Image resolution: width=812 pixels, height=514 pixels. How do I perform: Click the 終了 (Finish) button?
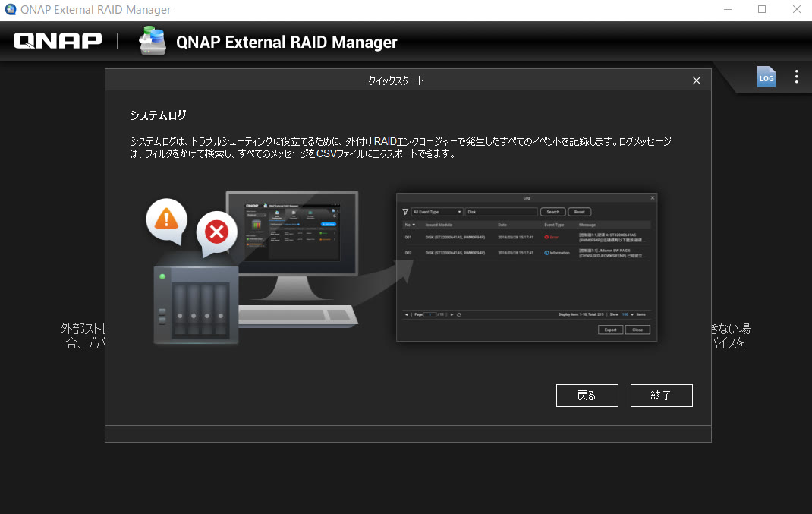pos(661,396)
